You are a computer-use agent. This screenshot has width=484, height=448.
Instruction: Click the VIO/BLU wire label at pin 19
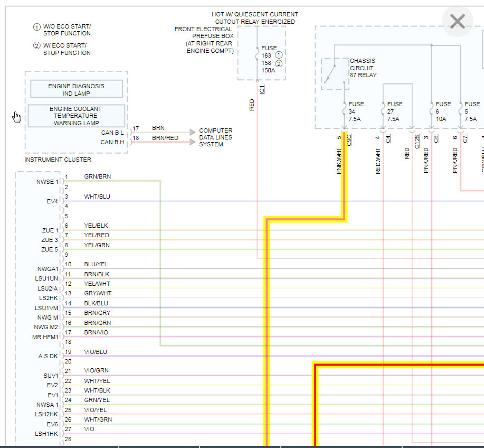click(96, 352)
